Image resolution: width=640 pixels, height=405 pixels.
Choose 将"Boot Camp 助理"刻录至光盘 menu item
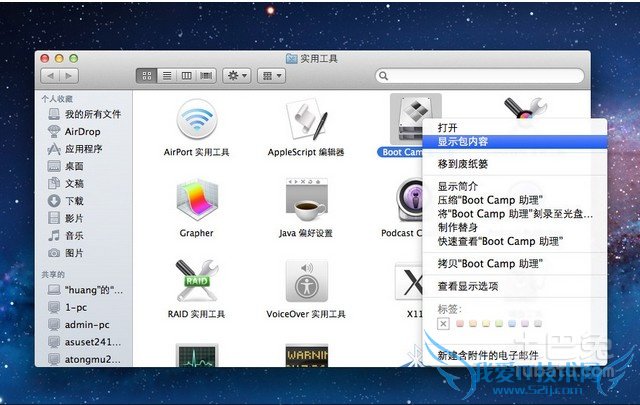pos(514,214)
